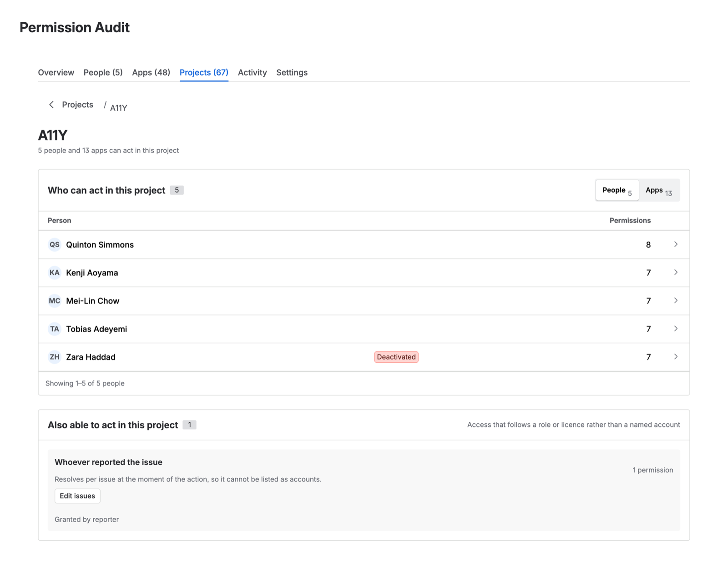728x588 pixels.
Task: Click the Permission Audit page title
Action: coord(75,27)
